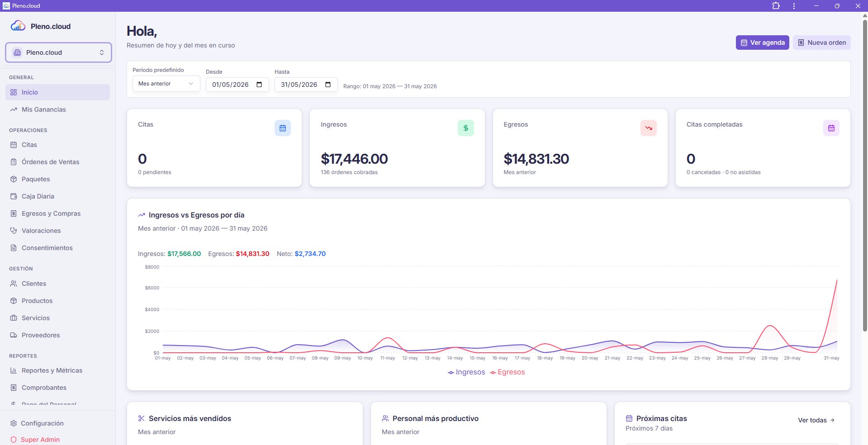This screenshot has width=868, height=445.
Task: Click the scissors icon beside Servicios más vendidos
Action: (142, 419)
